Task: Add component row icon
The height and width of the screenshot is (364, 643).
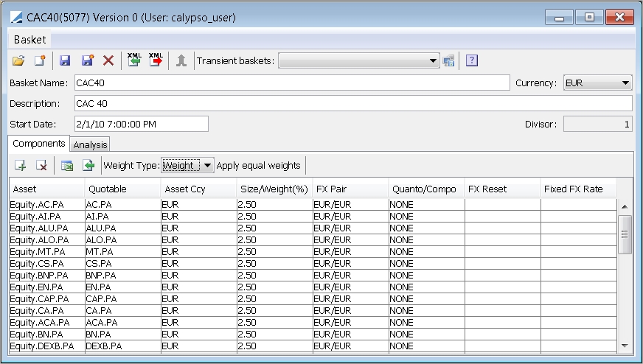Action: pyautogui.click(x=20, y=166)
